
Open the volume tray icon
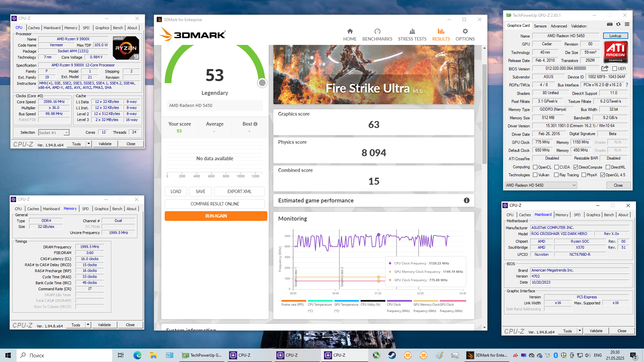[587, 355]
